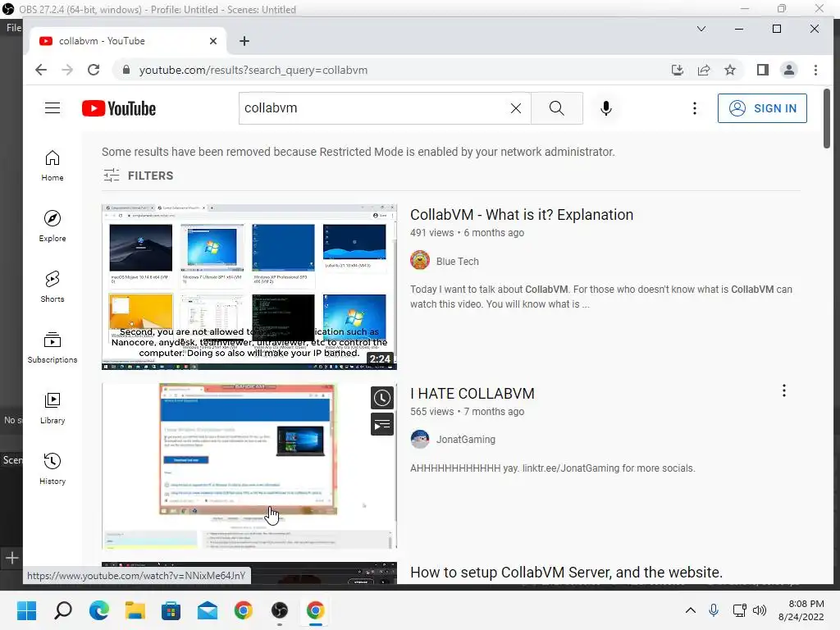Viewport: 840px width, 630px height.
Task: Open the I HATE COLLABVM video title
Action: (x=472, y=394)
